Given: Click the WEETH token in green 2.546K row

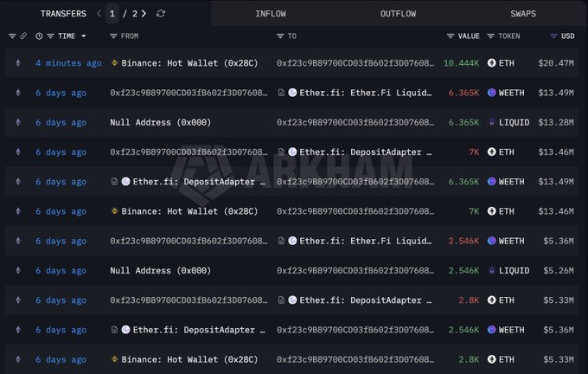Looking at the screenshot, I should (512, 330).
